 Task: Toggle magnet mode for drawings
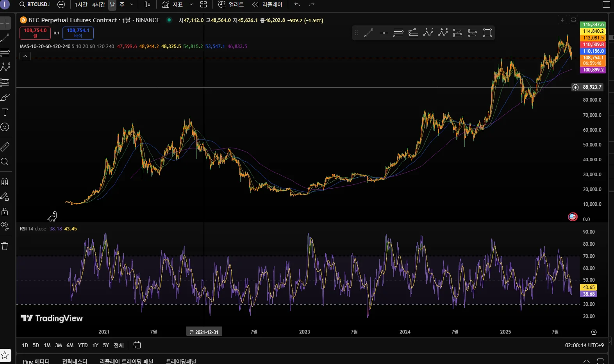point(5,182)
